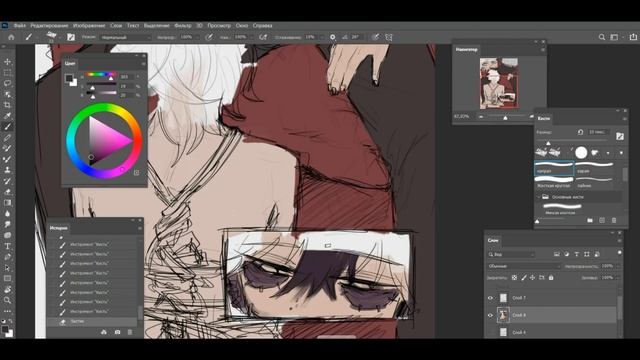Select the Слой 6 layer at the bottom
Screen dimensions: 640x360
tap(551, 332)
